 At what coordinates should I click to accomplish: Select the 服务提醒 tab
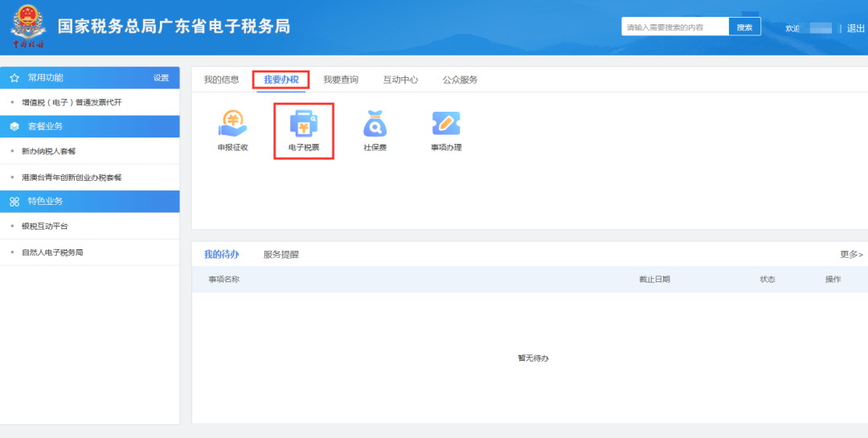pyautogui.click(x=281, y=255)
